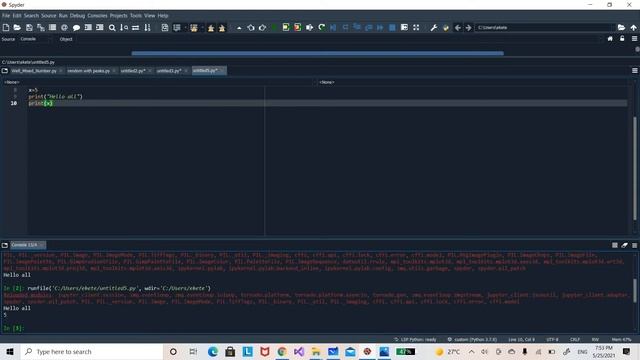Re-run last script icon

coord(322,27)
